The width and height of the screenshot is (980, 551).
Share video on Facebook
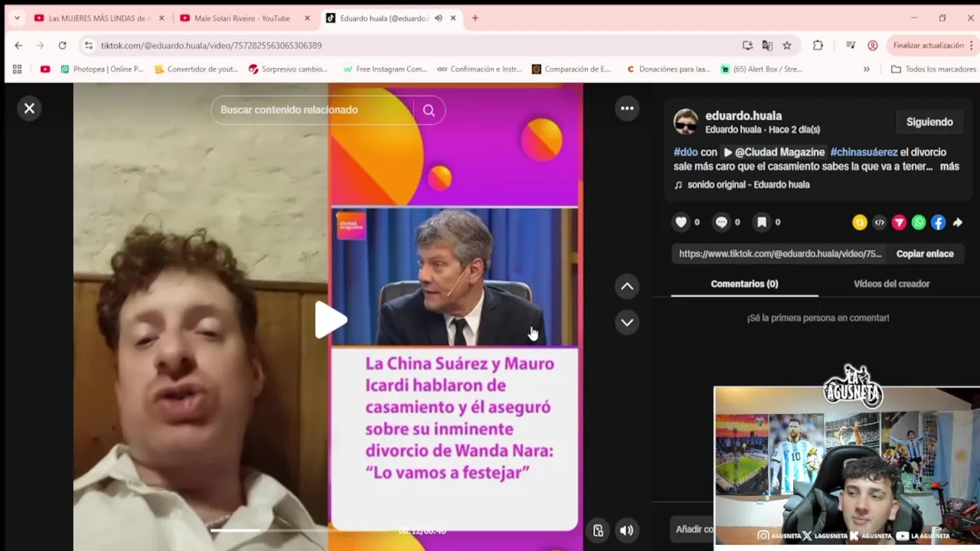point(938,223)
